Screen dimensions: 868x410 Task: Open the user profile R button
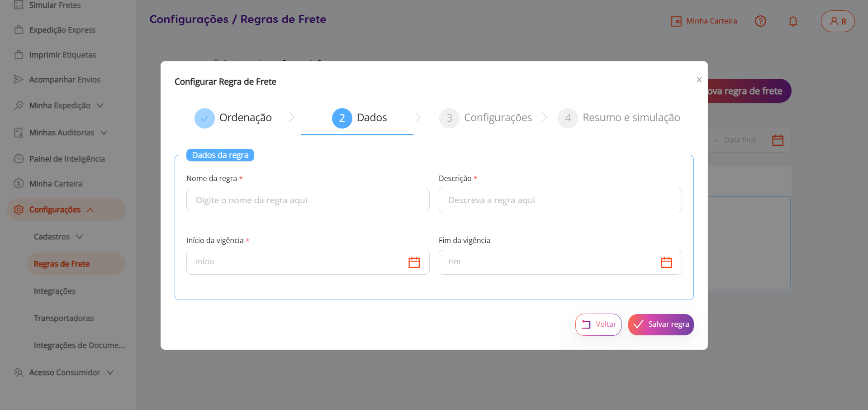[x=838, y=21]
